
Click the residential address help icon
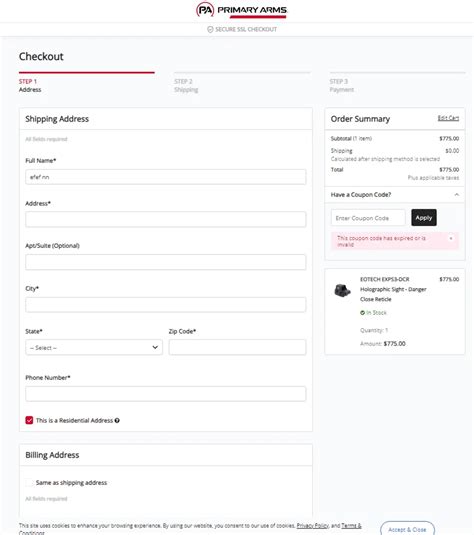[117, 420]
